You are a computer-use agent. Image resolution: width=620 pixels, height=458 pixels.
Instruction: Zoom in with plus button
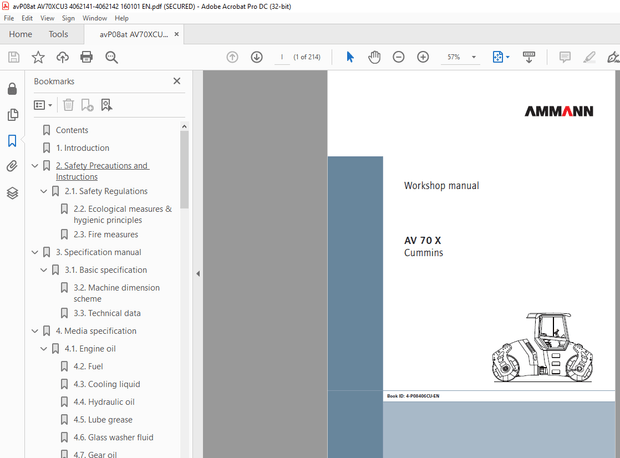tap(423, 57)
